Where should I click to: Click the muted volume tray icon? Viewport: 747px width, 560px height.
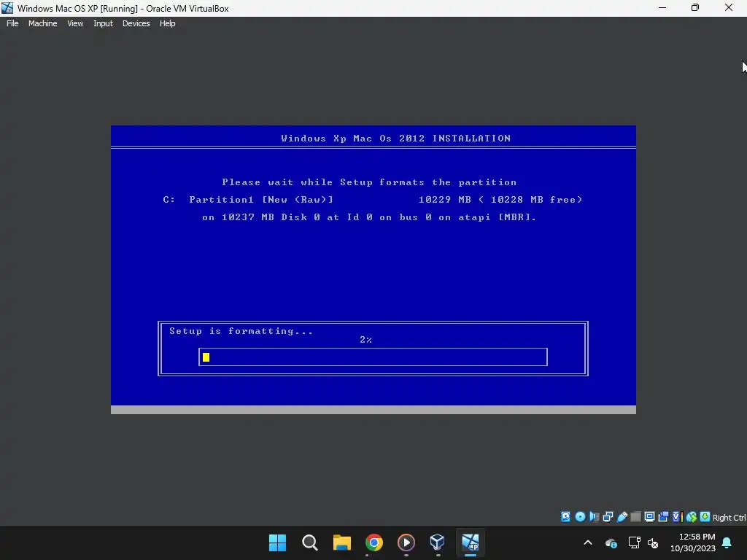coord(653,542)
